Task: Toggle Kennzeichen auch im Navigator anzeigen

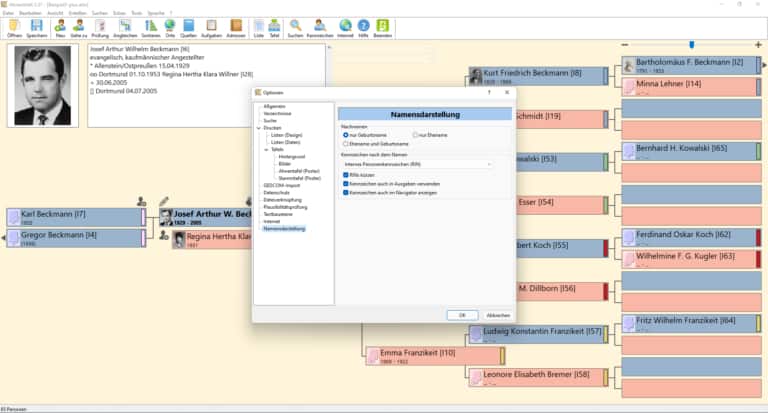Action: point(346,193)
